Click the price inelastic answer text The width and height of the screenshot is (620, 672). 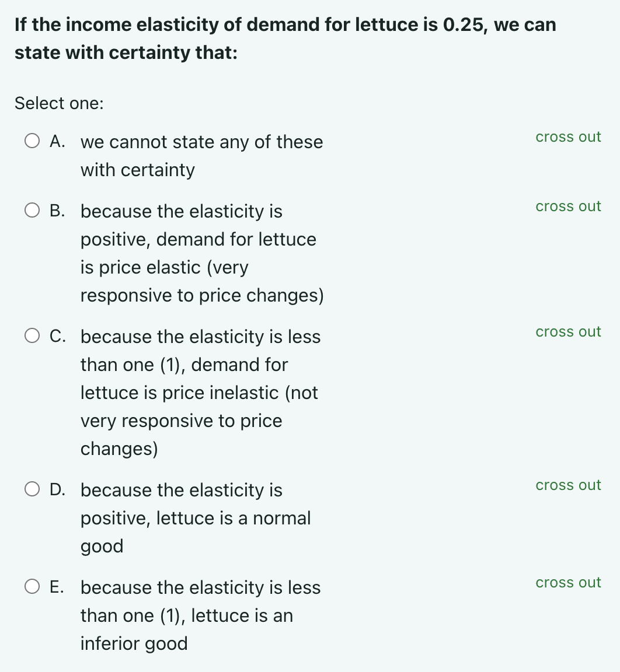pyautogui.click(x=198, y=392)
